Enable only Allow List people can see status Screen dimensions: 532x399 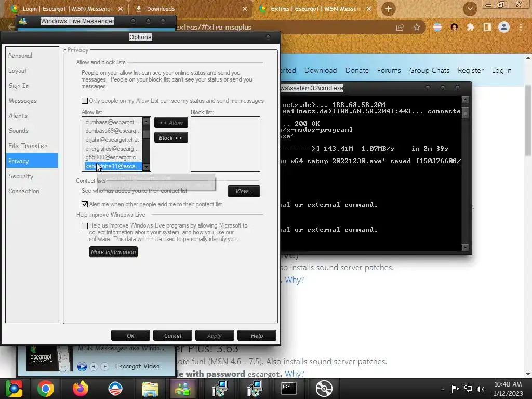85,101
